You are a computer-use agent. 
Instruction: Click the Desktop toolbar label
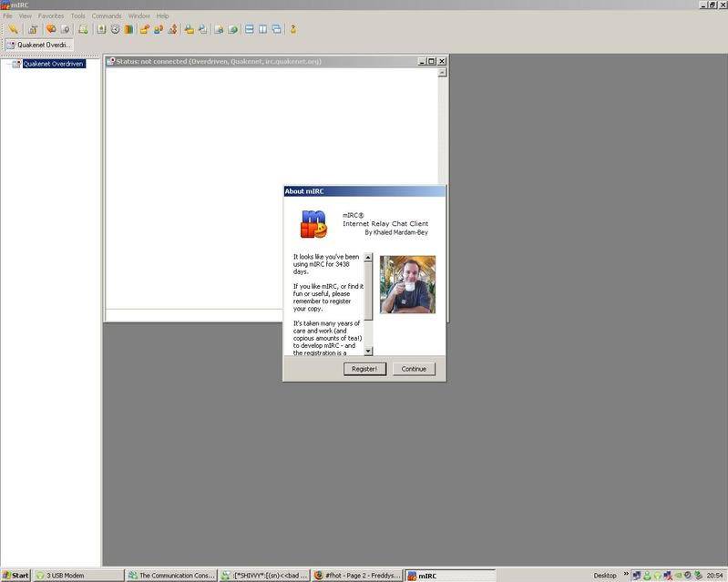605,576
